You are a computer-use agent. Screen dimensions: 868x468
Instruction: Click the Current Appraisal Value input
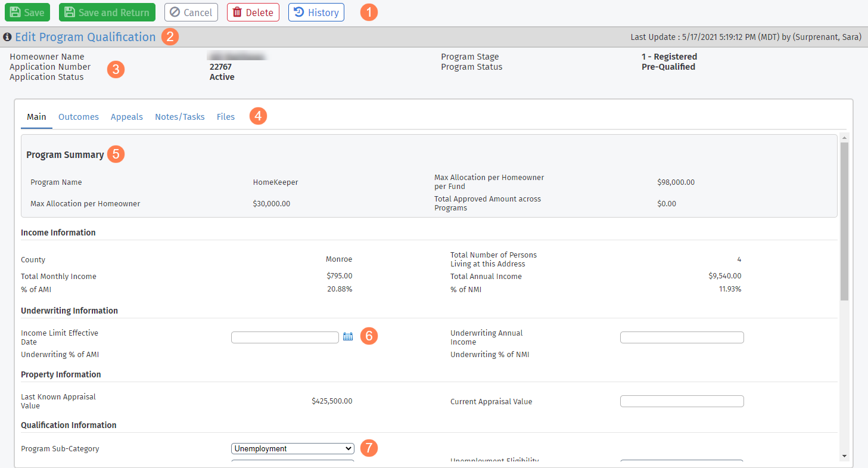(x=682, y=401)
